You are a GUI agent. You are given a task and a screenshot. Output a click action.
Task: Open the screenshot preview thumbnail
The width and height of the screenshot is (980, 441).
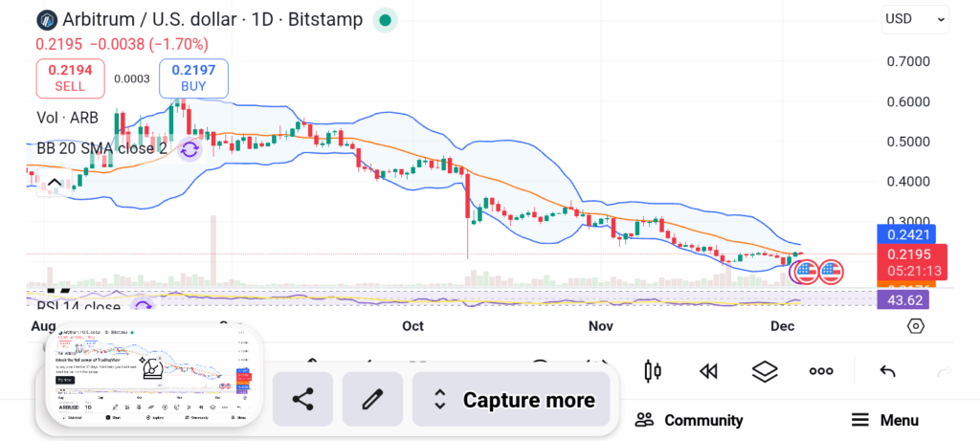point(153,378)
